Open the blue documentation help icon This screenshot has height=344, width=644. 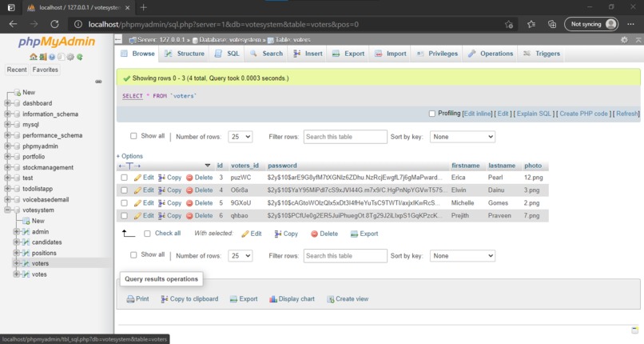52,57
